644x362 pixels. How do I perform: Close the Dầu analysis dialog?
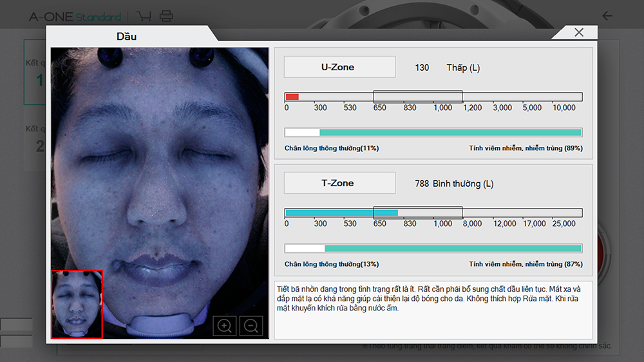(x=578, y=33)
